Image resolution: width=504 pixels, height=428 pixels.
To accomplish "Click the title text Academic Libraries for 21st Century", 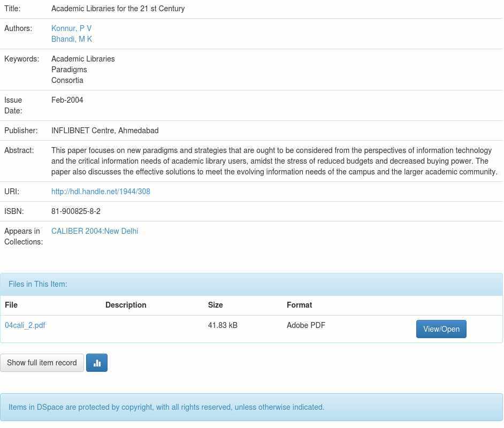I will click(118, 9).
